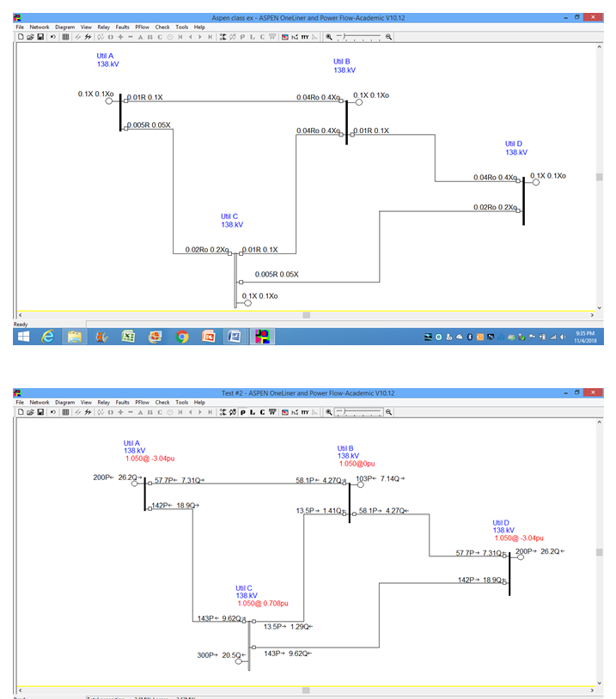Open Internet Explorer from taskbar
Image resolution: width=616 pixels, height=699 pixels.
point(48,337)
